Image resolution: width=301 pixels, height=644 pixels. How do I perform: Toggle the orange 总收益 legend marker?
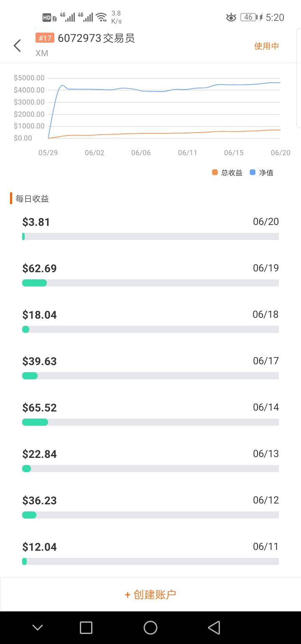[x=215, y=172]
